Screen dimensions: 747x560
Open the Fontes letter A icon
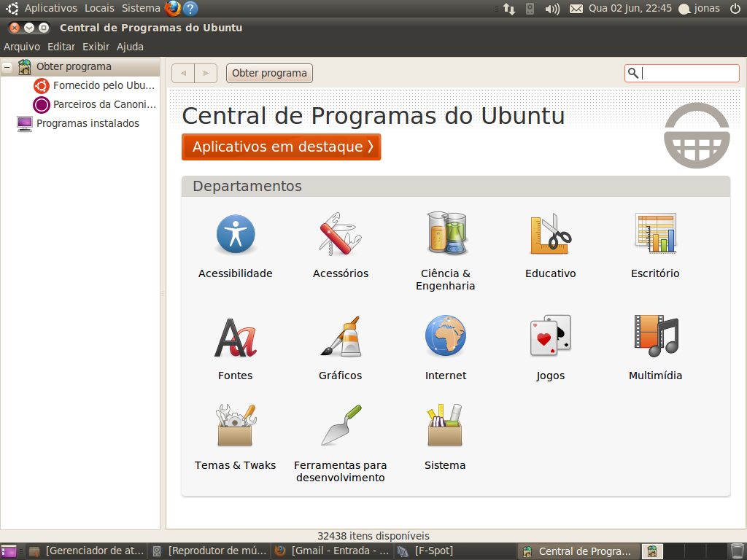(236, 338)
